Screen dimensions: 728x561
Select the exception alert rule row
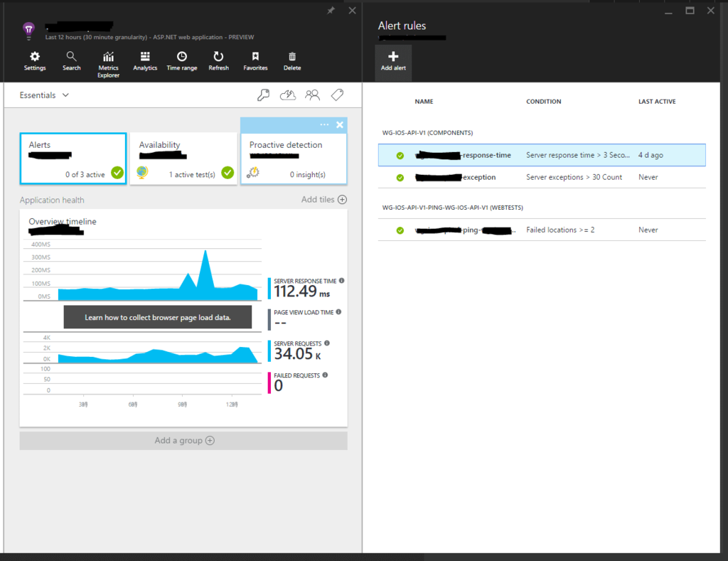tap(542, 177)
